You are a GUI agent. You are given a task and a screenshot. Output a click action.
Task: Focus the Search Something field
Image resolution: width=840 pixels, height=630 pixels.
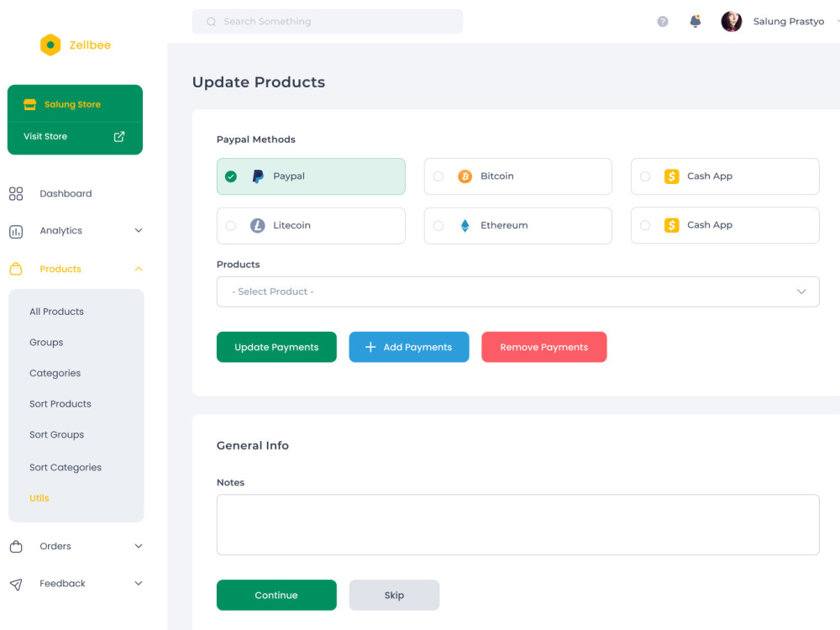(x=328, y=22)
